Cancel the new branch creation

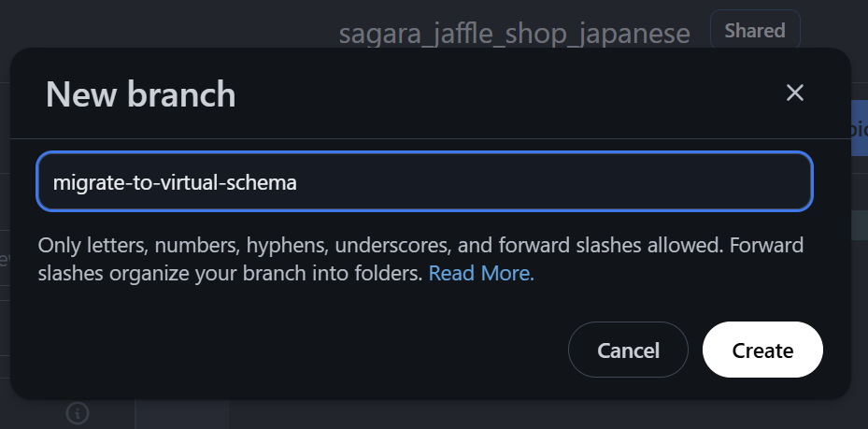[628, 350]
